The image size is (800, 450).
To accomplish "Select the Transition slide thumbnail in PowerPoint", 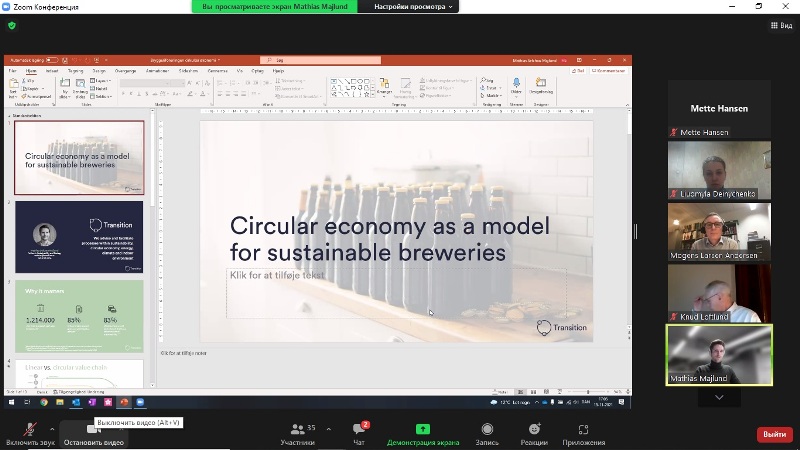I will pyautogui.click(x=78, y=235).
